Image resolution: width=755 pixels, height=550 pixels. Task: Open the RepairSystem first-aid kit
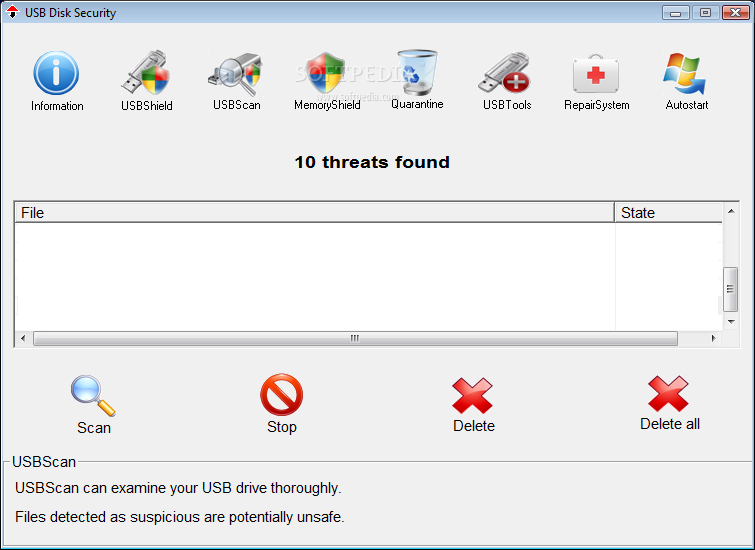coord(597,82)
